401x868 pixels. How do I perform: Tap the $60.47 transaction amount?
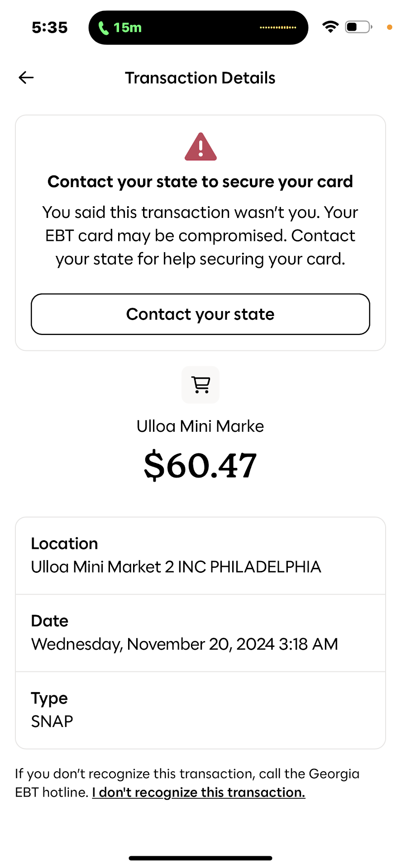click(x=200, y=466)
